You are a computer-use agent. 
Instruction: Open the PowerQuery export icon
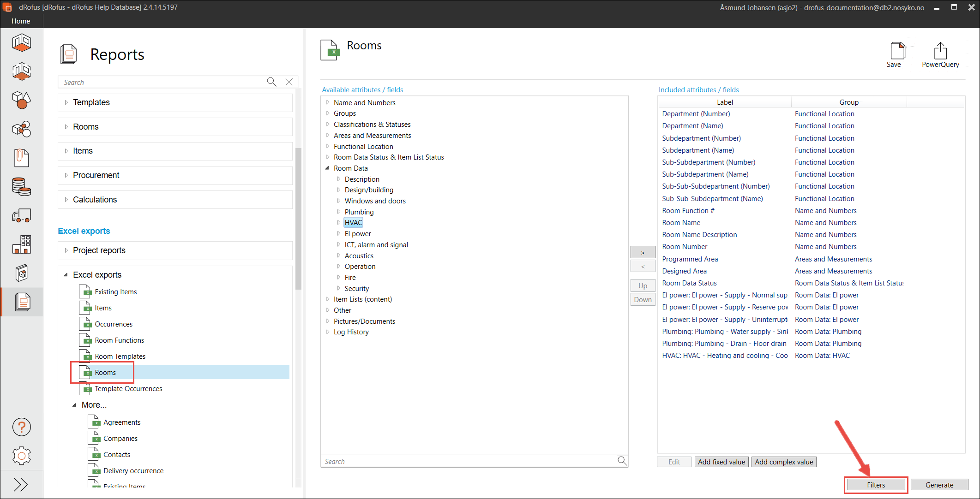(x=940, y=52)
